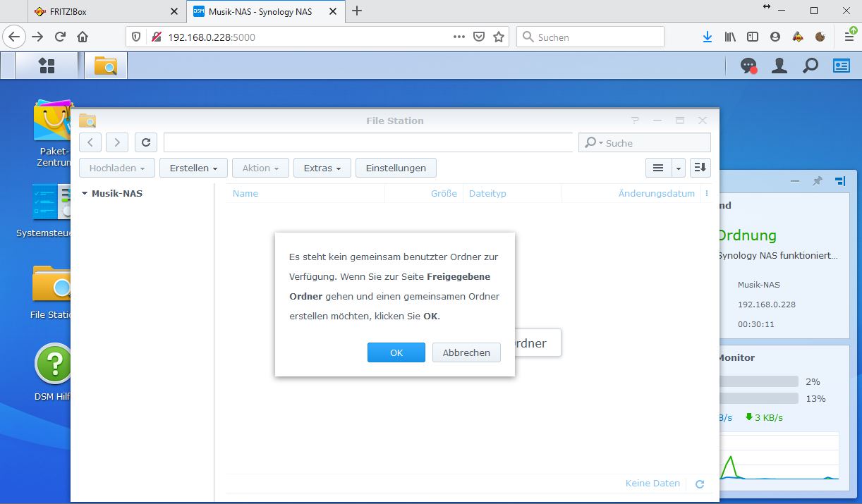
Task: Bookmark this page with the star icon
Action: pos(499,37)
